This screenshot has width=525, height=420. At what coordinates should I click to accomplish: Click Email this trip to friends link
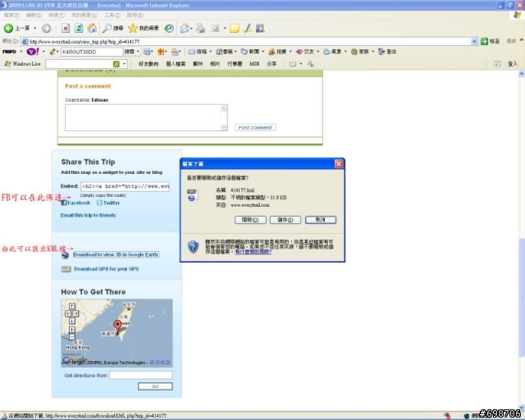point(88,216)
